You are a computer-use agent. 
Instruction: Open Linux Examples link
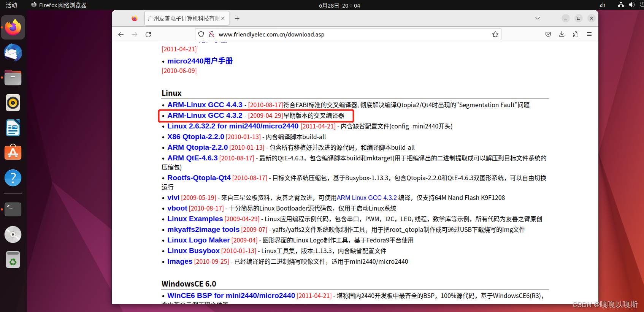coord(195,219)
